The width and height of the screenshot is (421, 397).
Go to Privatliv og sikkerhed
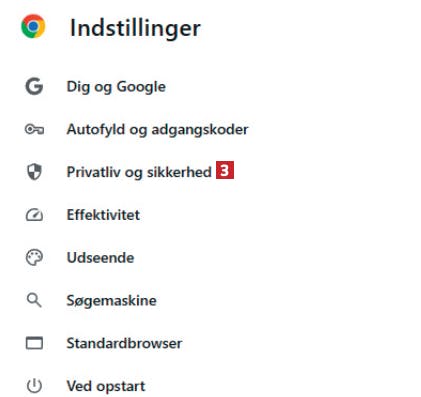click(x=139, y=172)
